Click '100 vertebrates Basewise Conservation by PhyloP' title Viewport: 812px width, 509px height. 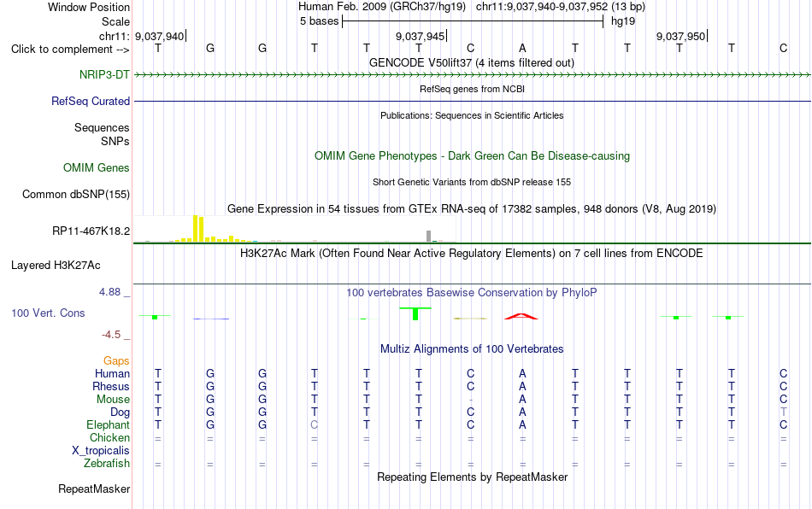coord(471,292)
